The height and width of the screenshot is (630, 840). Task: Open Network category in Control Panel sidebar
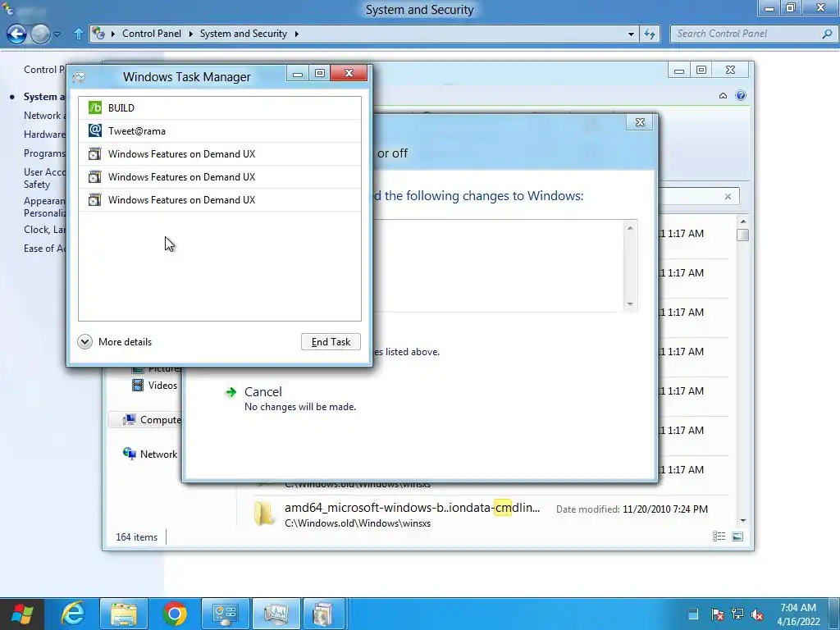pos(44,115)
